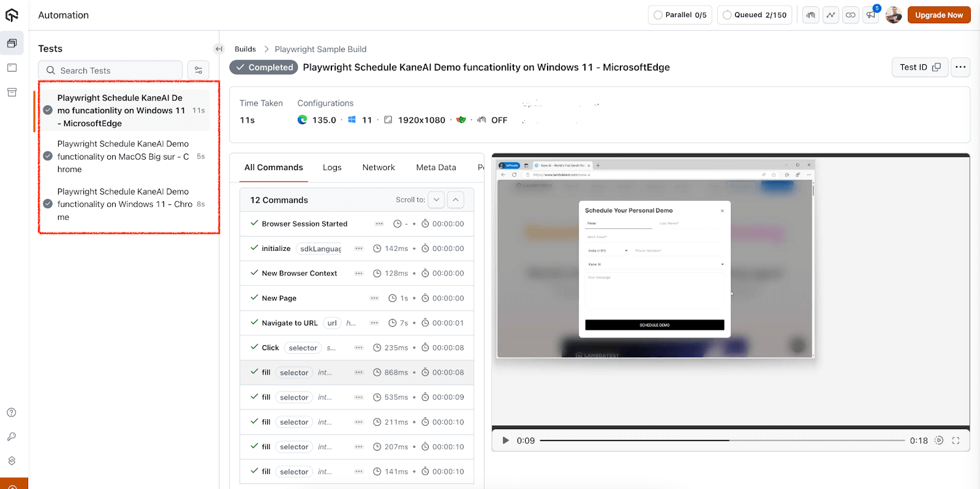Open the user profile avatar
Image resolution: width=980 pixels, height=489 pixels.
(894, 15)
